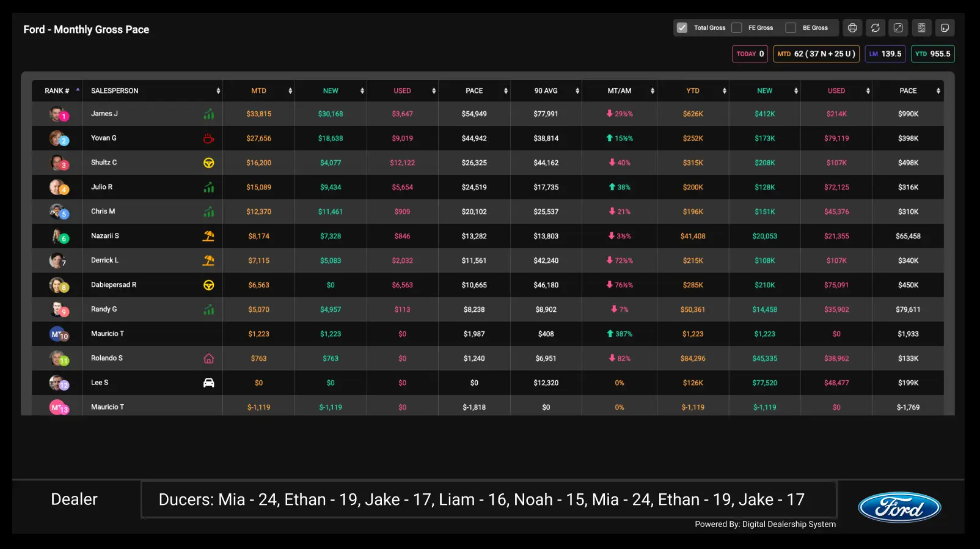The height and width of the screenshot is (549, 980).
Task: Click the Ducers ticker message bar
Action: (x=489, y=499)
